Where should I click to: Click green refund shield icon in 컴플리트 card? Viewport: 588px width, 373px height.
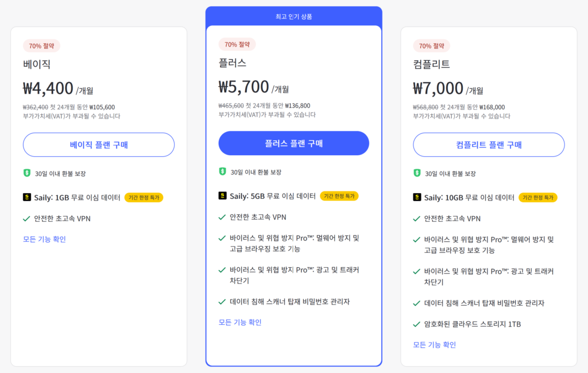(x=417, y=173)
